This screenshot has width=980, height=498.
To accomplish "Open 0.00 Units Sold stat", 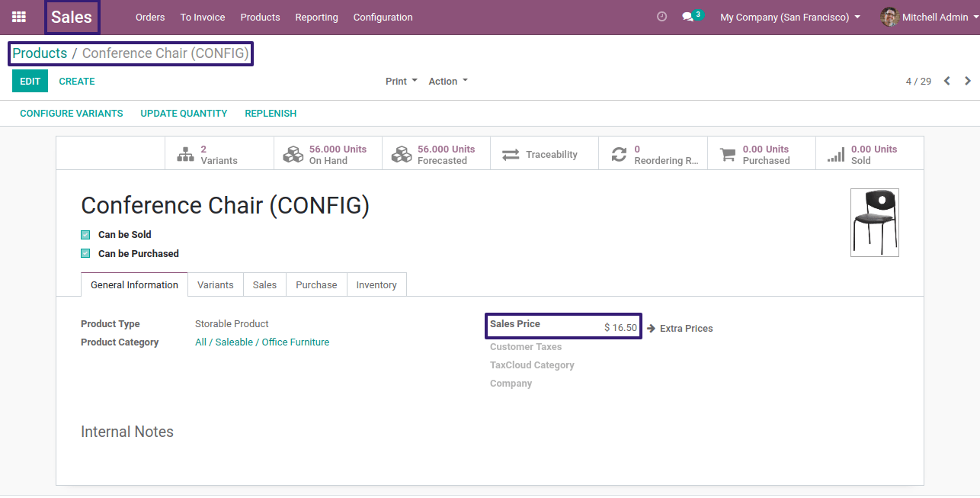I will click(x=869, y=154).
